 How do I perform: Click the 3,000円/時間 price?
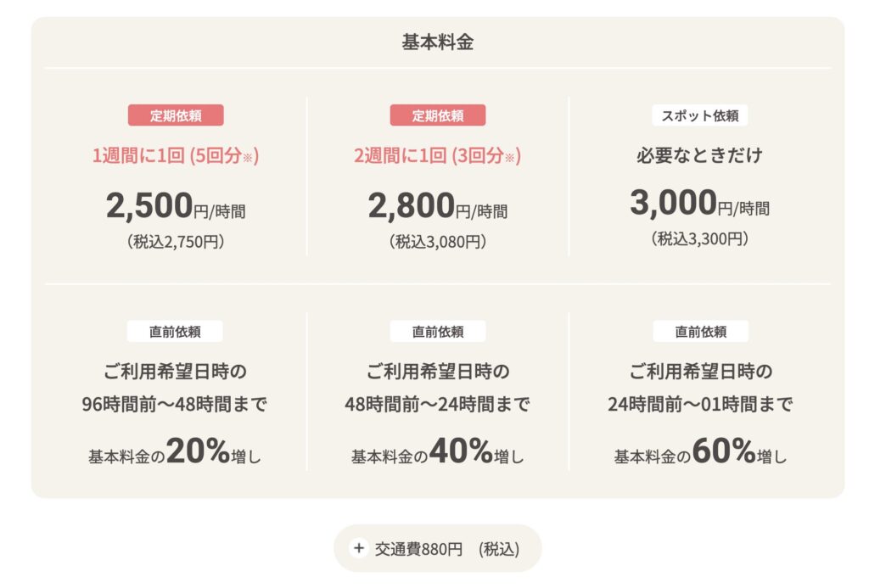pos(700,204)
